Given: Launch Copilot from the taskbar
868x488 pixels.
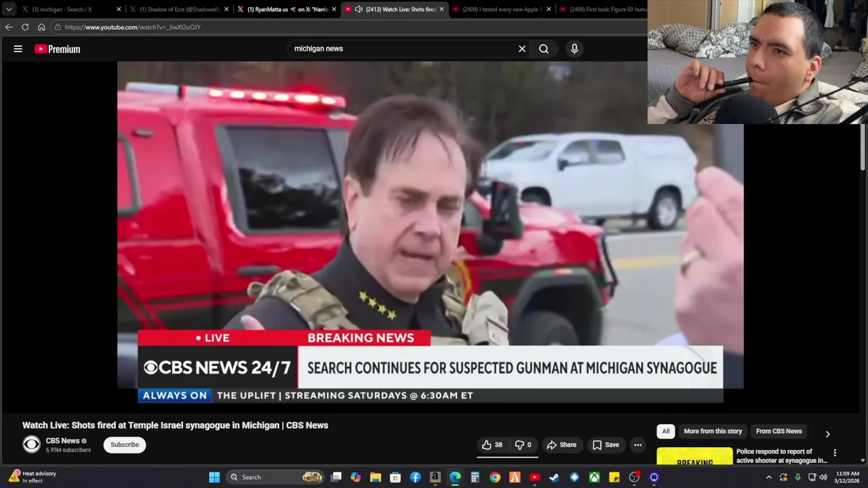Looking at the screenshot, I should (356, 477).
